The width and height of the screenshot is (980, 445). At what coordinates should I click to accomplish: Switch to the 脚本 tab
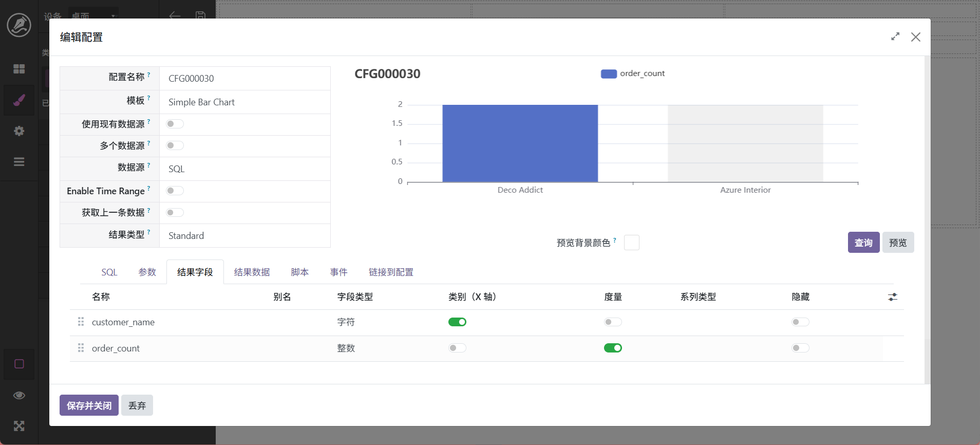click(299, 272)
